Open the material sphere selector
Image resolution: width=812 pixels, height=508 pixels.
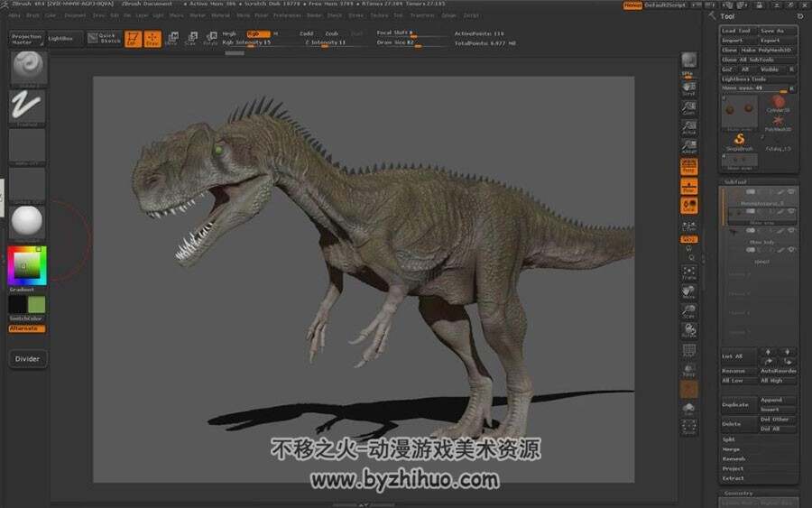click(x=27, y=221)
